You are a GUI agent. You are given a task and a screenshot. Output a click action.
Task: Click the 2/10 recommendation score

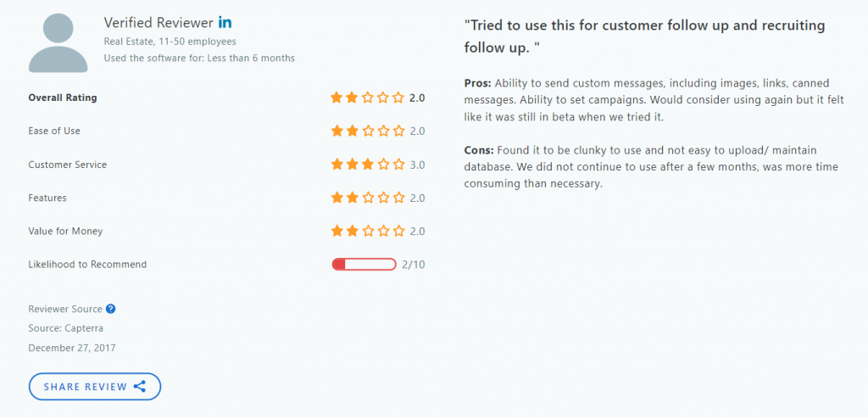pyautogui.click(x=414, y=265)
